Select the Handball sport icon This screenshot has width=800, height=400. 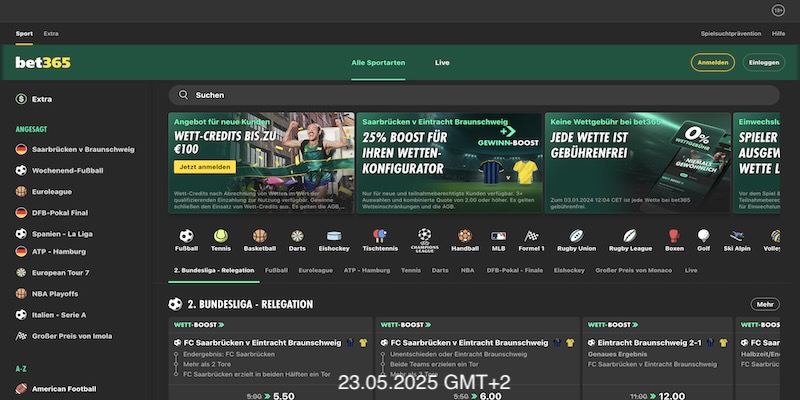click(x=465, y=236)
